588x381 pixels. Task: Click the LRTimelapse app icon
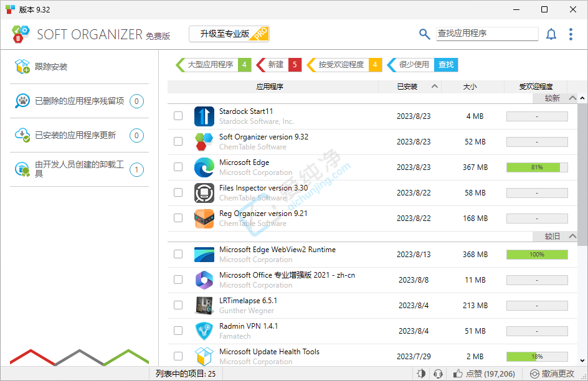point(204,305)
